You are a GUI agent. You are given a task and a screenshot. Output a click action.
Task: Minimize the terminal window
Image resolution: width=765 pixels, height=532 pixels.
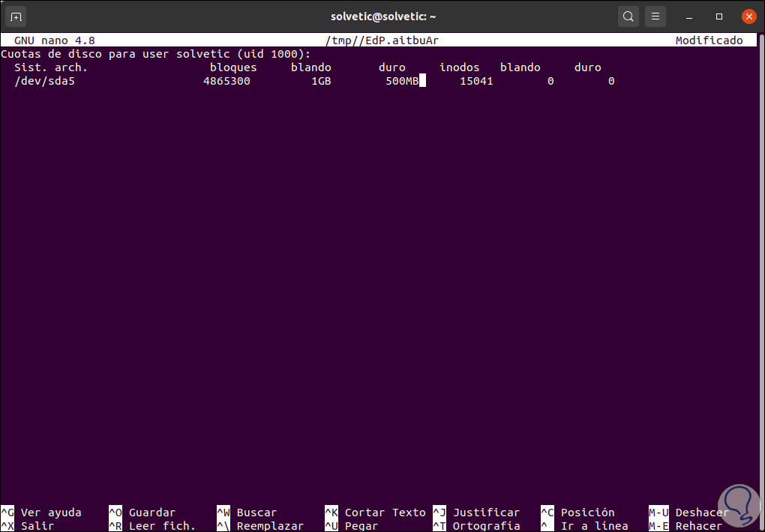(x=689, y=17)
